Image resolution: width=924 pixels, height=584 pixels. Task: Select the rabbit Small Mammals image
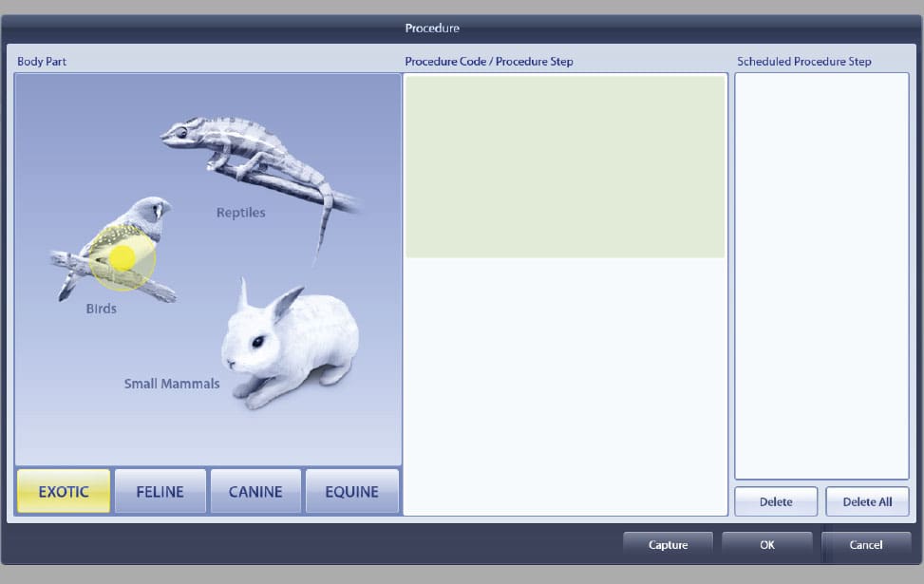pyautogui.click(x=290, y=345)
